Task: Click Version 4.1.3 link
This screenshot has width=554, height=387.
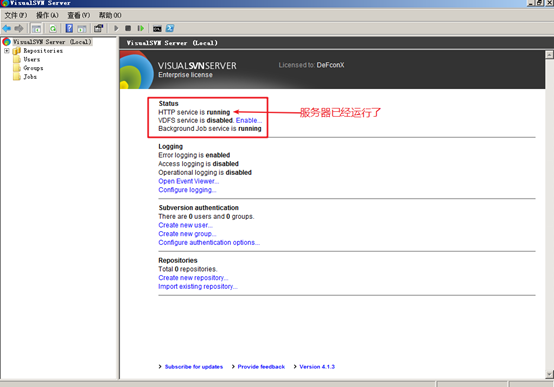Action: click(x=317, y=367)
